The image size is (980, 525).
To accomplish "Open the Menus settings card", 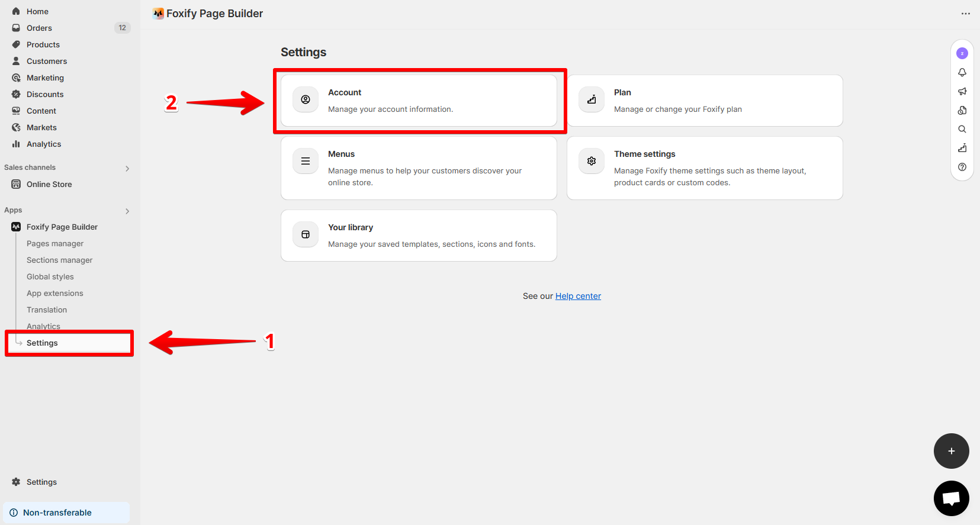I will 419,168.
